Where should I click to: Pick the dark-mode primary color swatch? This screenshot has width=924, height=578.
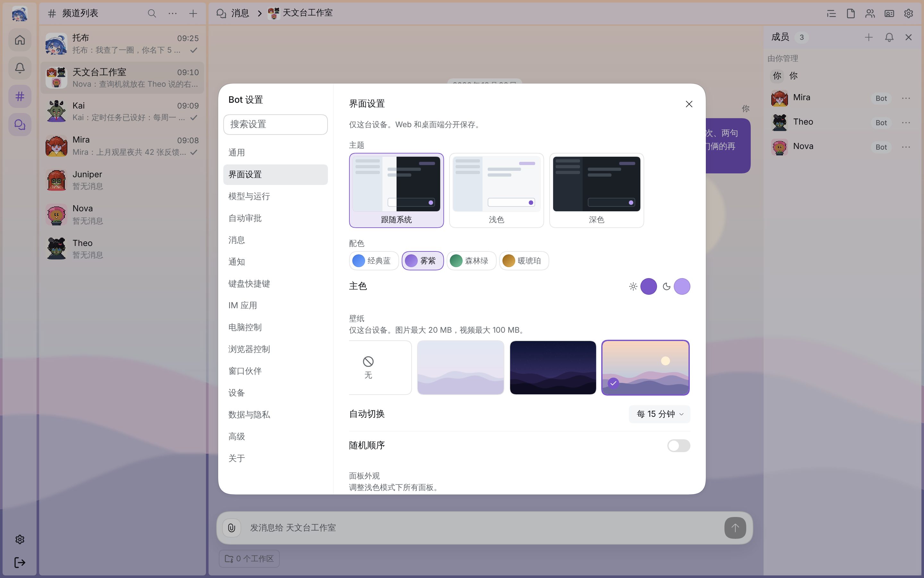tap(682, 286)
